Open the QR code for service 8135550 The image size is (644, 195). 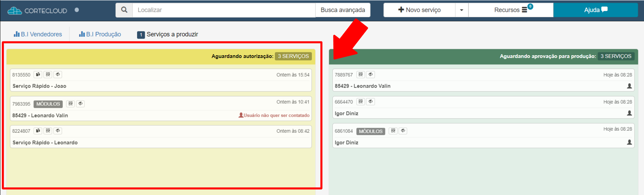(x=48, y=74)
